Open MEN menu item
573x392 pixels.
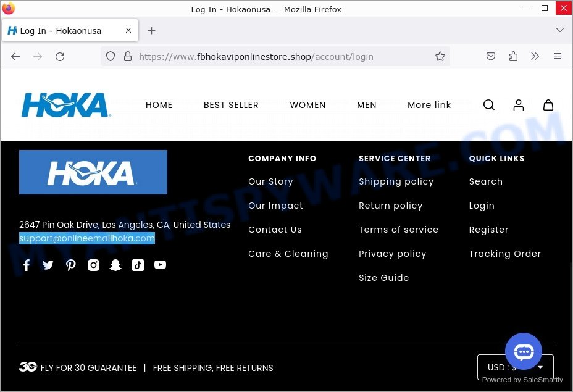[x=367, y=105]
